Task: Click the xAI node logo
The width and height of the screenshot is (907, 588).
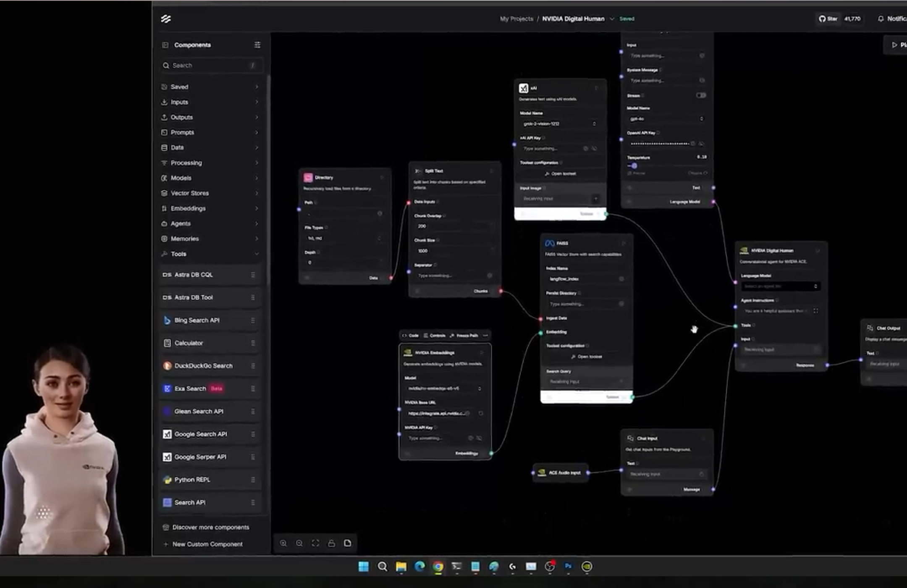Action: point(524,88)
